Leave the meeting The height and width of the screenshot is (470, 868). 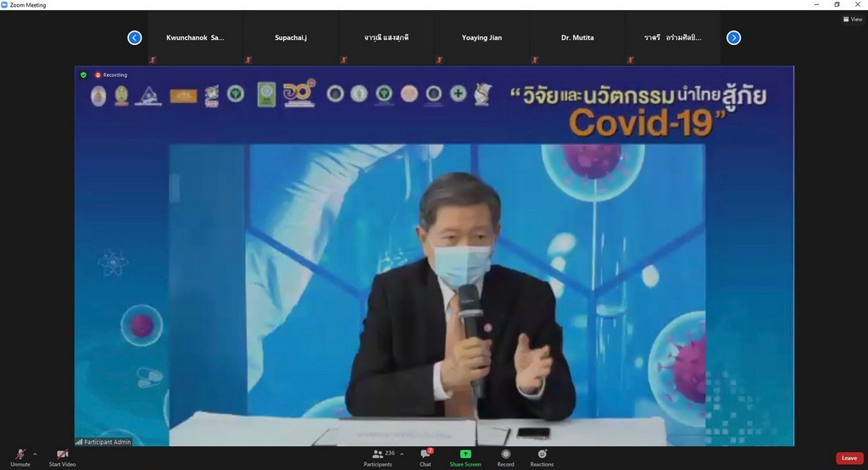point(849,458)
